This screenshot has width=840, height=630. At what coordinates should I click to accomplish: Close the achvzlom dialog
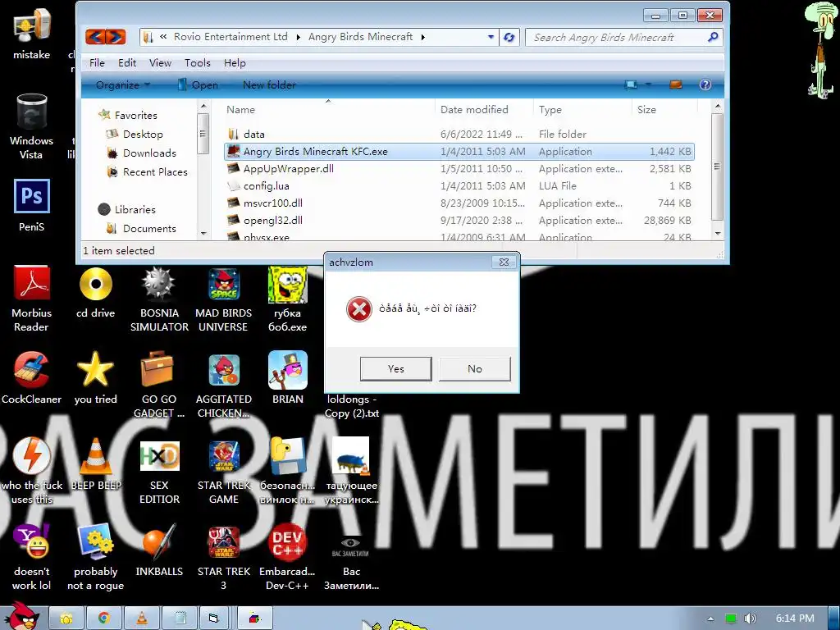point(504,262)
